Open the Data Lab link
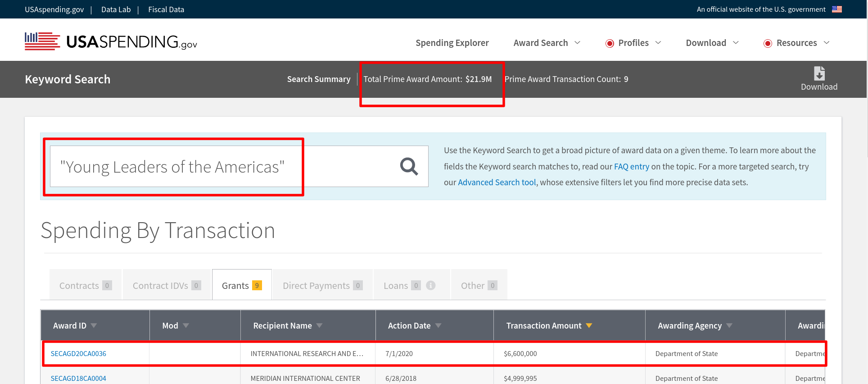The width and height of the screenshot is (868, 384). pos(116,9)
